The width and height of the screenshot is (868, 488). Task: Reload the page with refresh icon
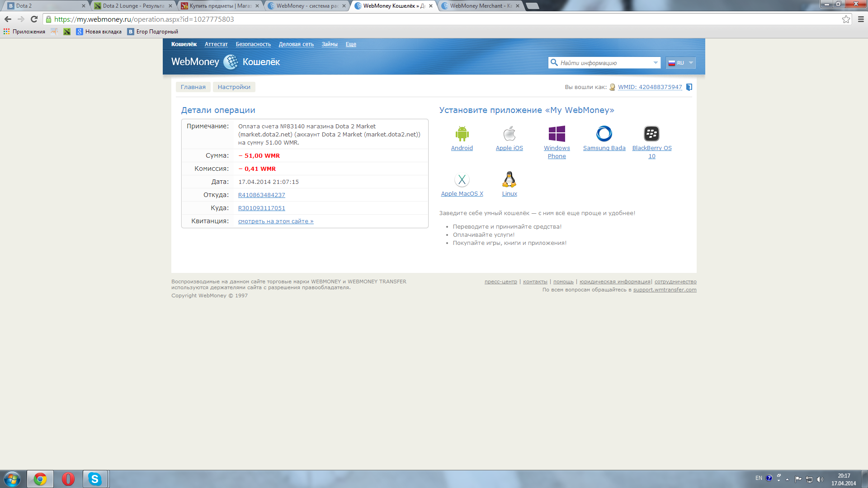coord(34,19)
